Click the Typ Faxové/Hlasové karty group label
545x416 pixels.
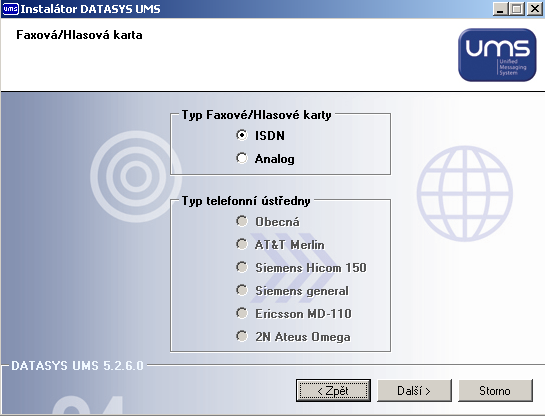point(257,115)
